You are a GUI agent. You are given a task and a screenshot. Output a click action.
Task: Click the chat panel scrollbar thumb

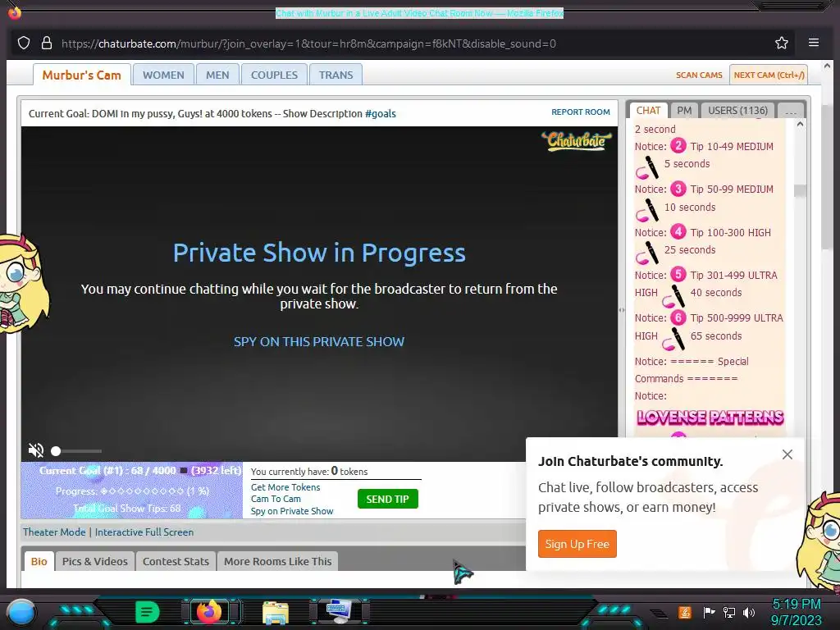click(x=800, y=190)
